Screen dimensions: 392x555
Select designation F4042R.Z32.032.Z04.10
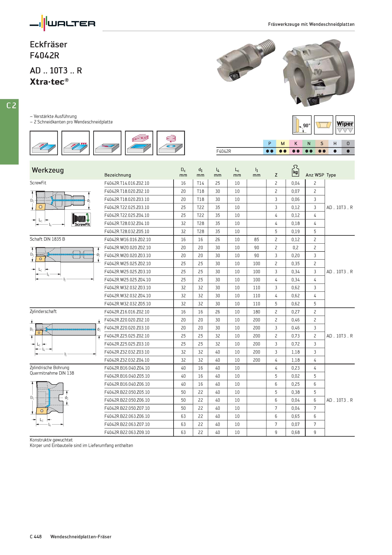point(127,360)
